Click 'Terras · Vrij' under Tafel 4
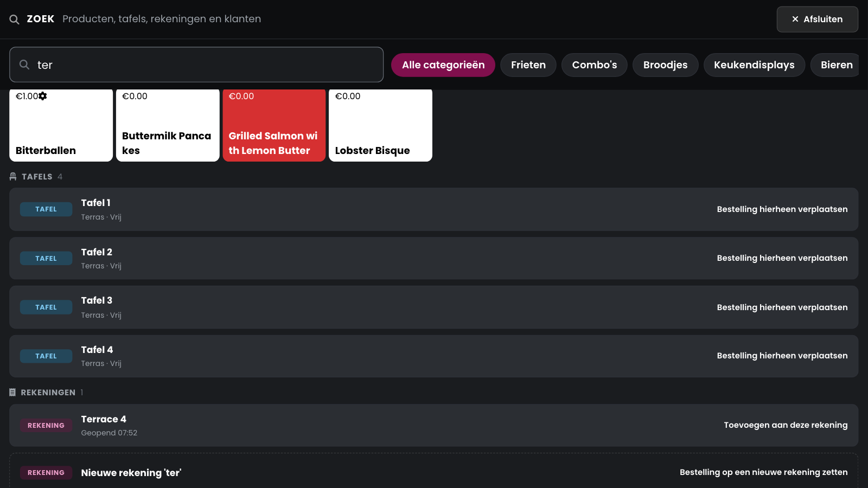Screen dimensions: 868x488 [x=101, y=363]
